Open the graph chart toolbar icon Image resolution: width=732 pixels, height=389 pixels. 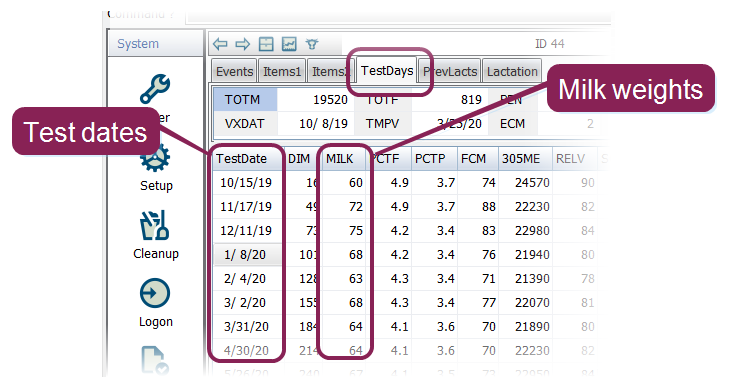289,44
